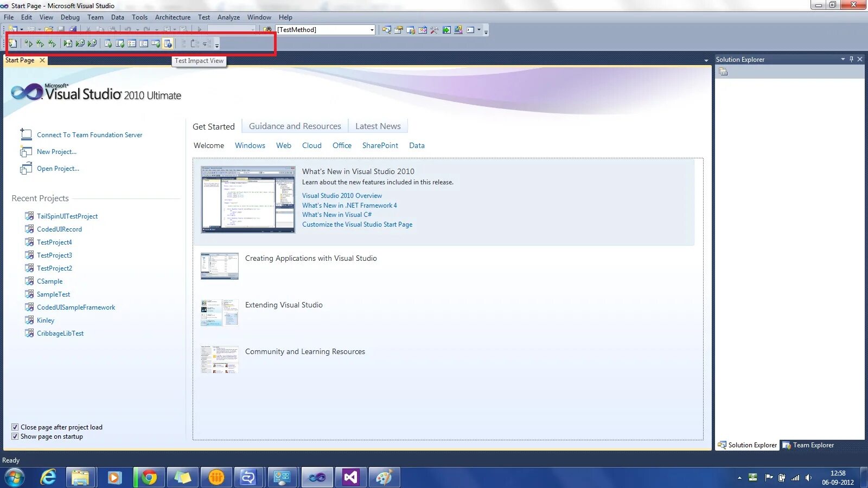Run Tests in Current Context icon

click(x=28, y=43)
